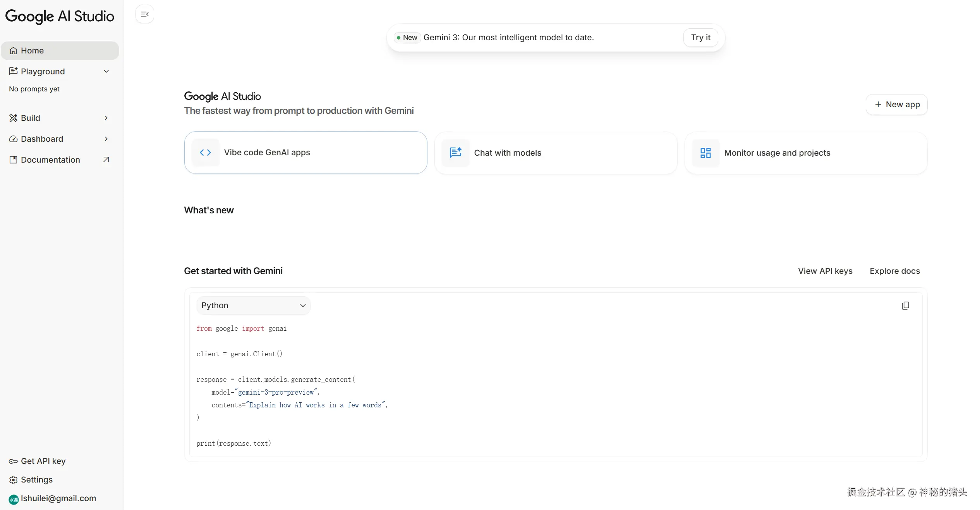Collapse the Playground section chevron

click(x=106, y=71)
